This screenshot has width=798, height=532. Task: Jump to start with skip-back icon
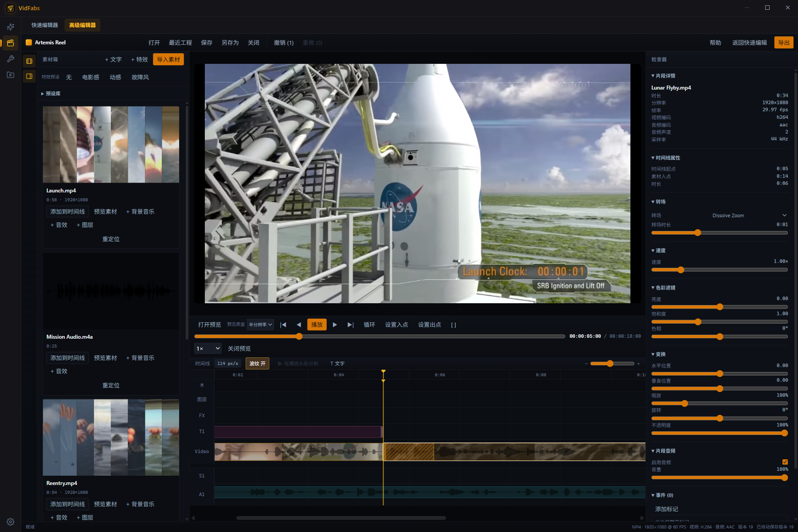283,325
